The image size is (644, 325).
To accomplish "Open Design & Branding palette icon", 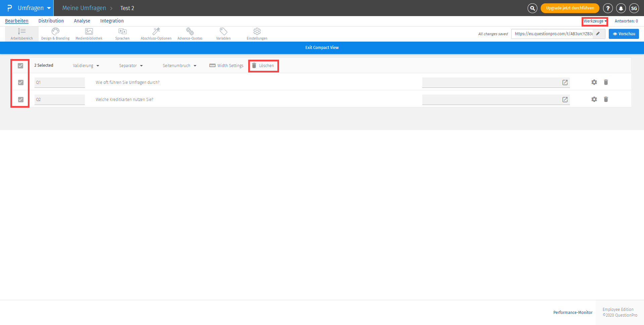I will [x=55, y=34].
